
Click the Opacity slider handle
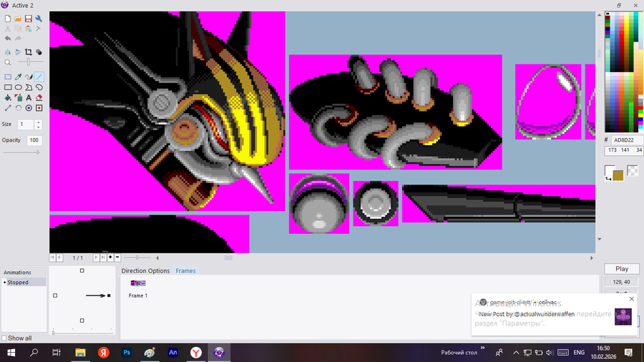pos(38,152)
